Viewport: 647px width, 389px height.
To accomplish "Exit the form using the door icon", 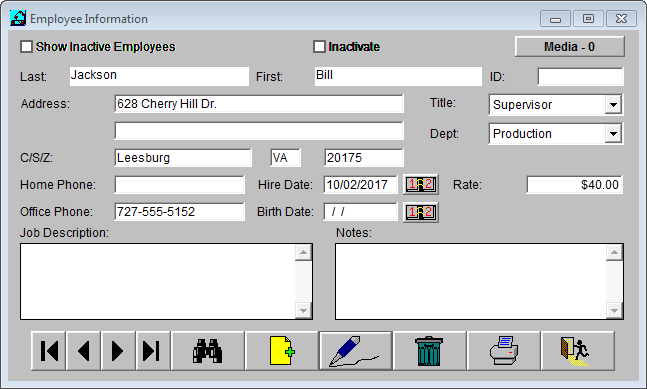I will [x=578, y=351].
